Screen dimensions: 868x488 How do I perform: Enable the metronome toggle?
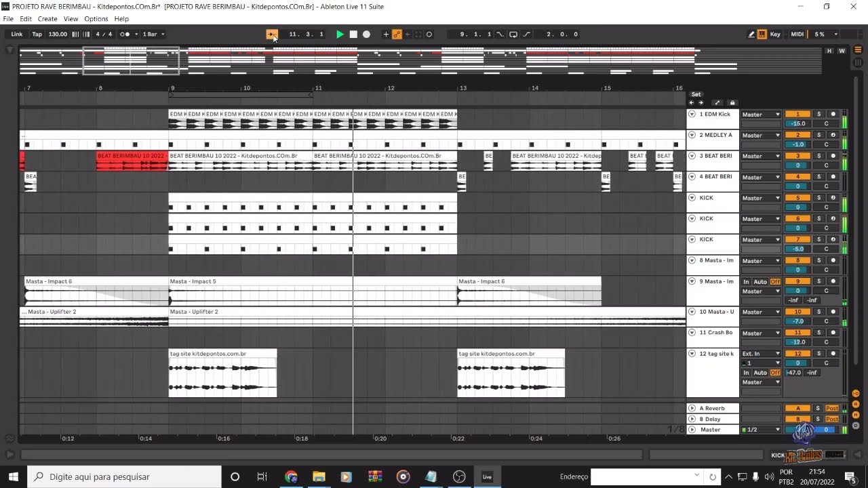[x=125, y=34]
